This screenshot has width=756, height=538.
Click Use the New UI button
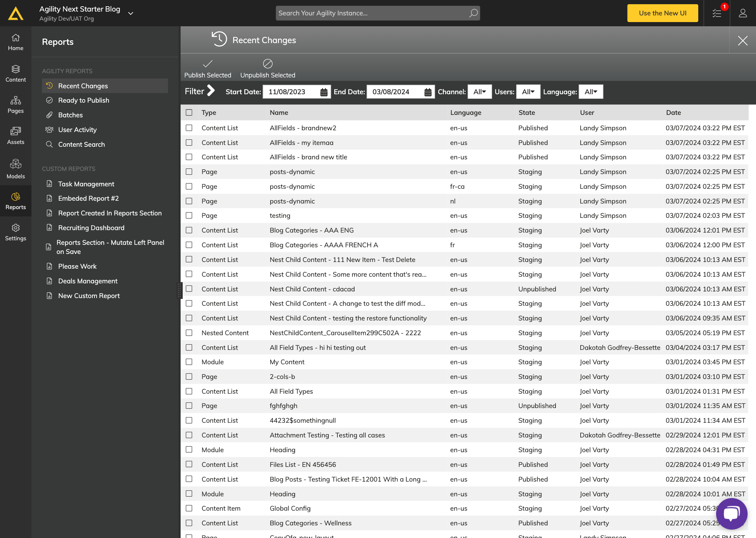(x=662, y=13)
